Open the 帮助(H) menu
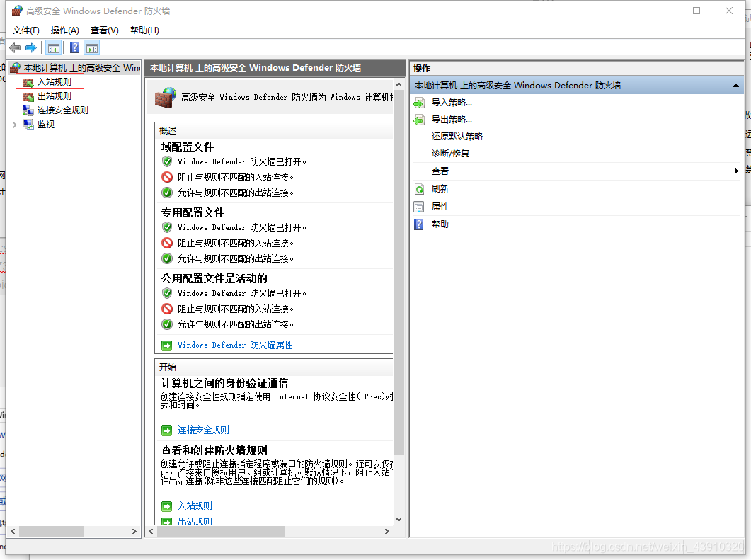Screen dimensions: 751x560 [x=144, y=30]
